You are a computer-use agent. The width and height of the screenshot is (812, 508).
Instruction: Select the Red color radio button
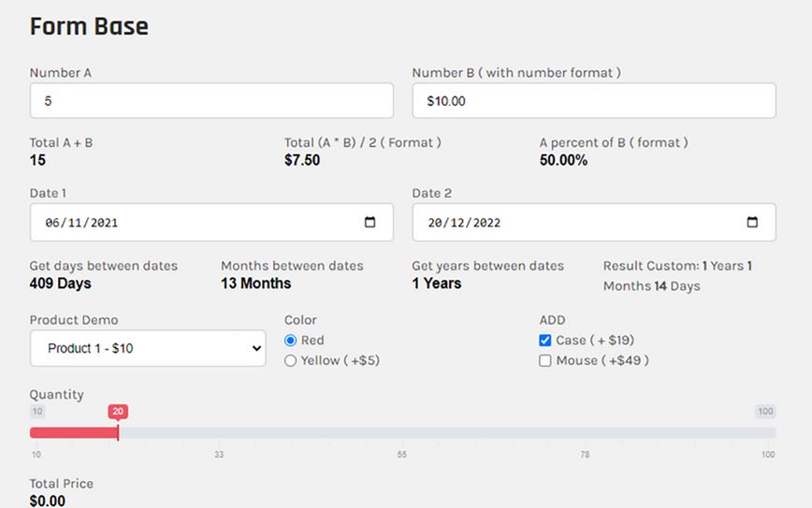[x=291, y=341]
